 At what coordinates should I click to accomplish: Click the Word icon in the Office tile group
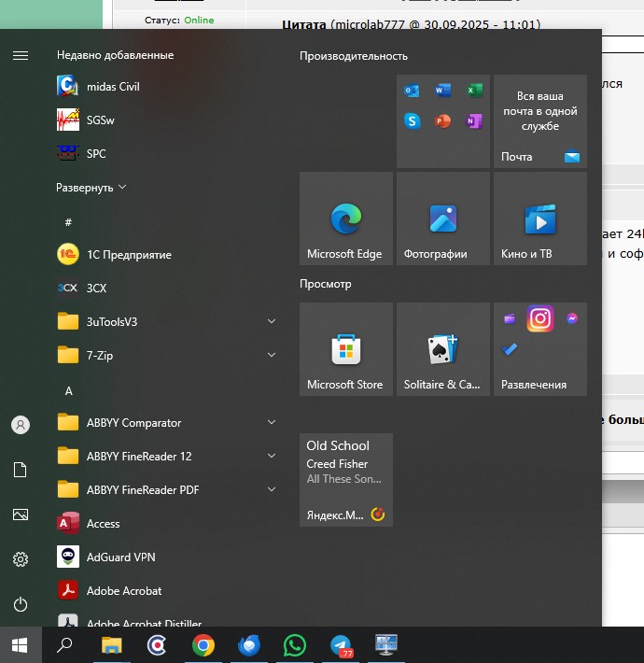443,91
